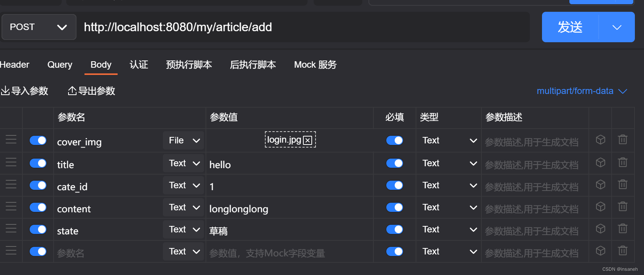644x275 pixels.
Task: Open the POST method dropdown
Action: coord(38,27)
